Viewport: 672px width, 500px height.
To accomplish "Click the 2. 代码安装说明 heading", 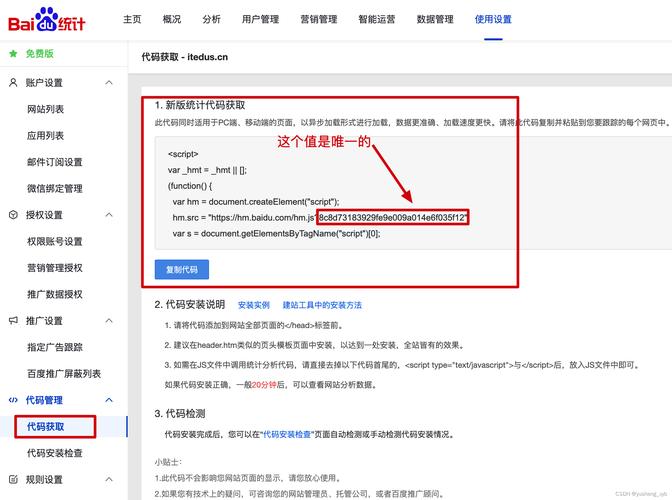I will pyautogui.click(x=190, y=305).
